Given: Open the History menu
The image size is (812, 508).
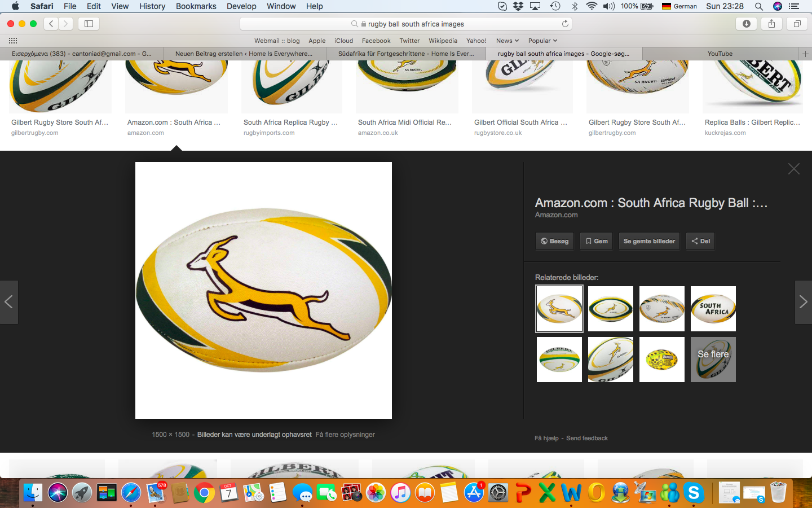Looking at the screenshot, I should tap(152, 6).
